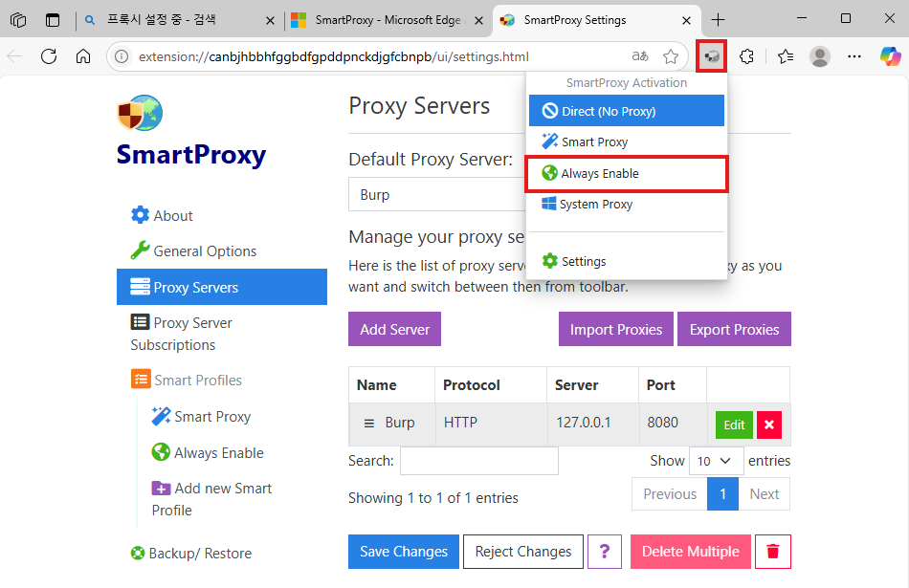The width and height of the screenshot is (909, 588).
Task: Close the SmartProxy - Microsoft Edge tab
Action: 478,21
